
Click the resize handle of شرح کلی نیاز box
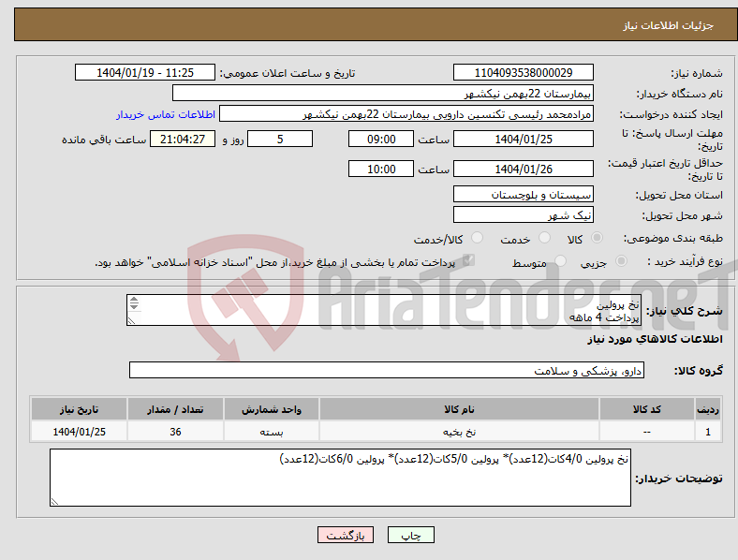(131, 320)
